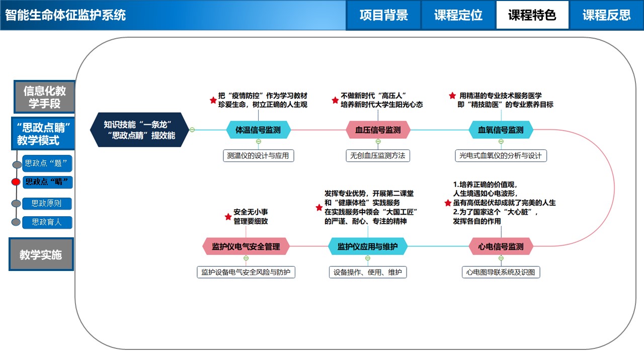Viewport: 644px width, 362px height.
Task: Open the "思政点睛"教学模式 section
Action: coord(43,134)
